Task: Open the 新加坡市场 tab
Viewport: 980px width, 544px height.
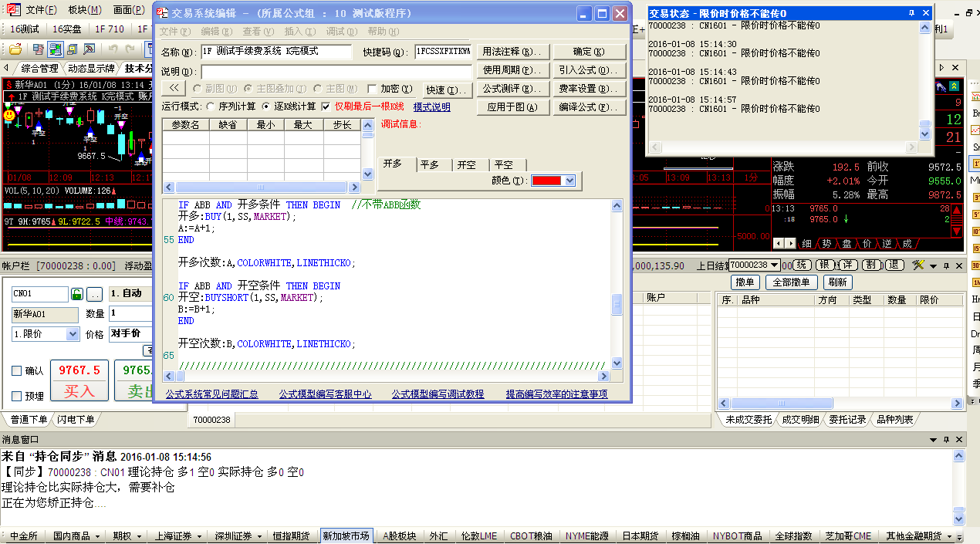Action: 346,536
